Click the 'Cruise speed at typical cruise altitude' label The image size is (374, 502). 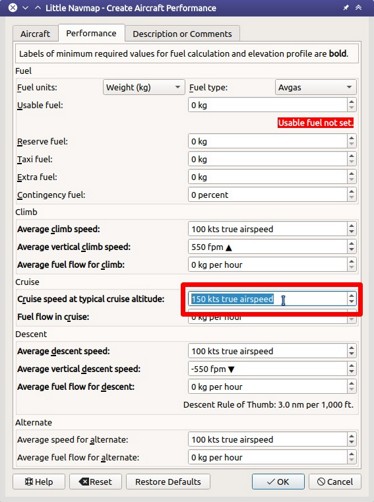pyautogui.click(x=91, y=299)
